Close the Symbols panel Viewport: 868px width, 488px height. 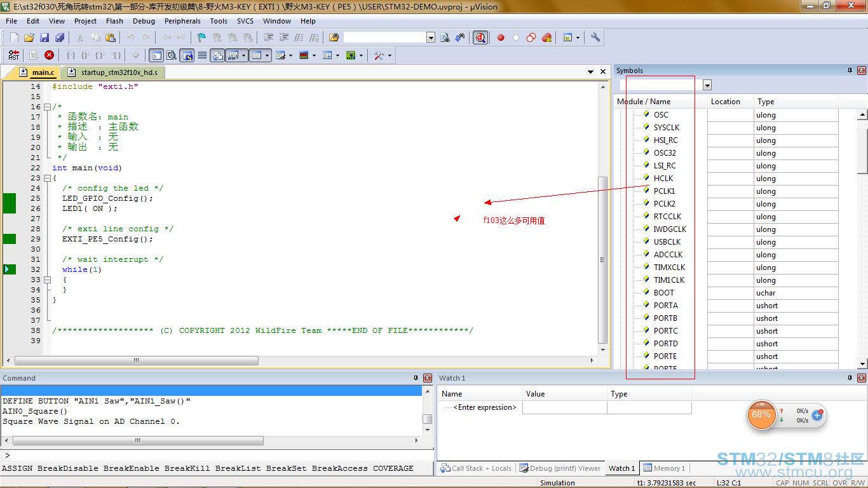pyautogui.click(x=862, y=71)
